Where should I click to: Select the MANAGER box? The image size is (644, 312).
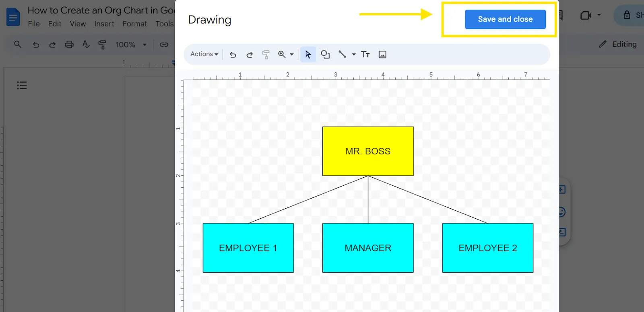[368, 248]
